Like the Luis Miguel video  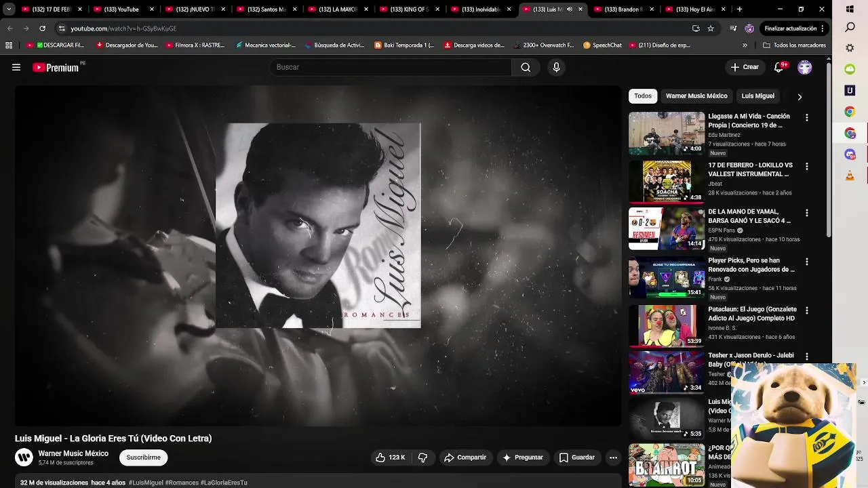pyautogui.click(x=390, y=457)
